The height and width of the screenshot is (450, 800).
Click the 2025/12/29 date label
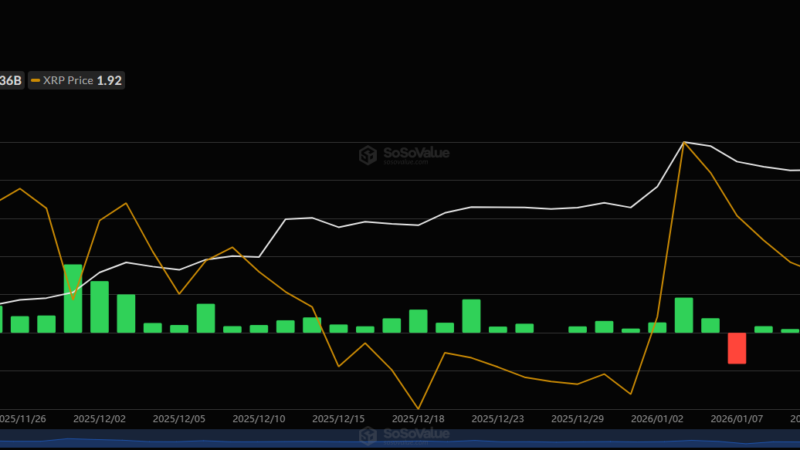point(578,419)
